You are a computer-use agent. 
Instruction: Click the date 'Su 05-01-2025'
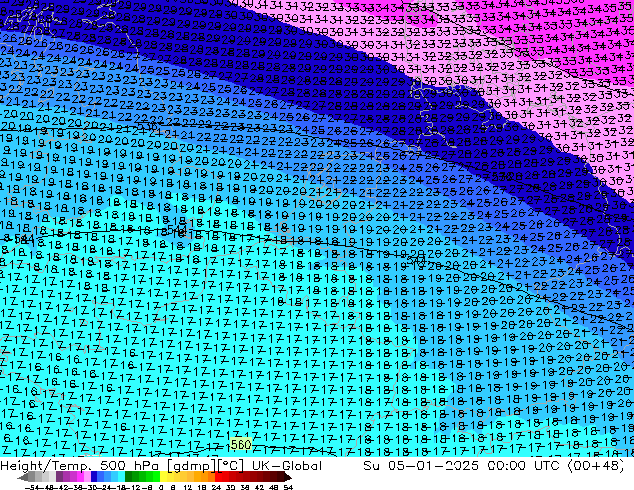(421, 466)
